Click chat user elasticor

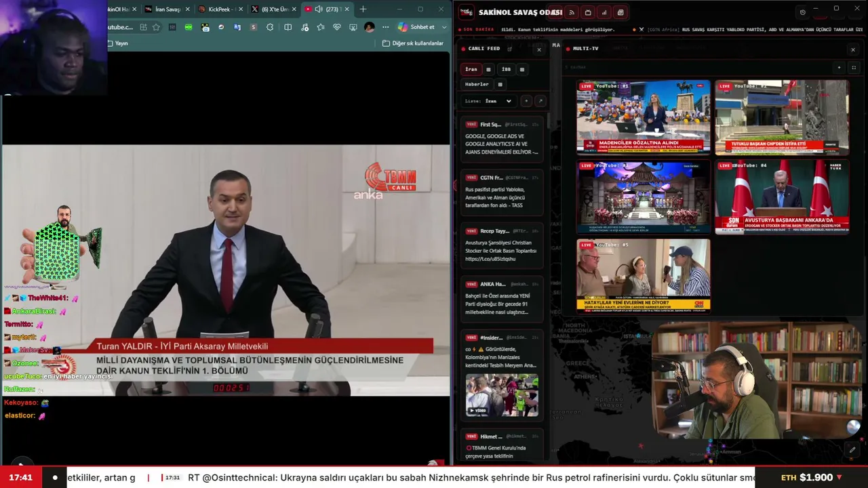[20, 415]
